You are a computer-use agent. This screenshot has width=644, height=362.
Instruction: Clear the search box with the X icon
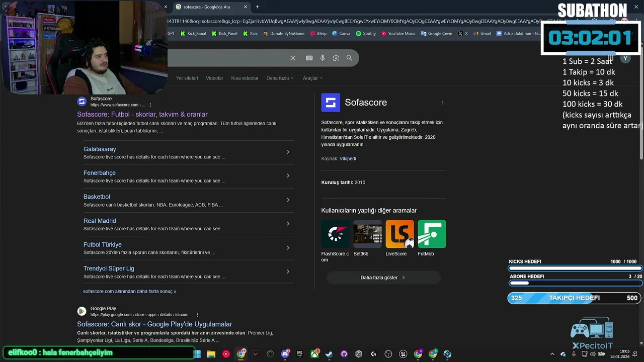[x=293, y=58]
